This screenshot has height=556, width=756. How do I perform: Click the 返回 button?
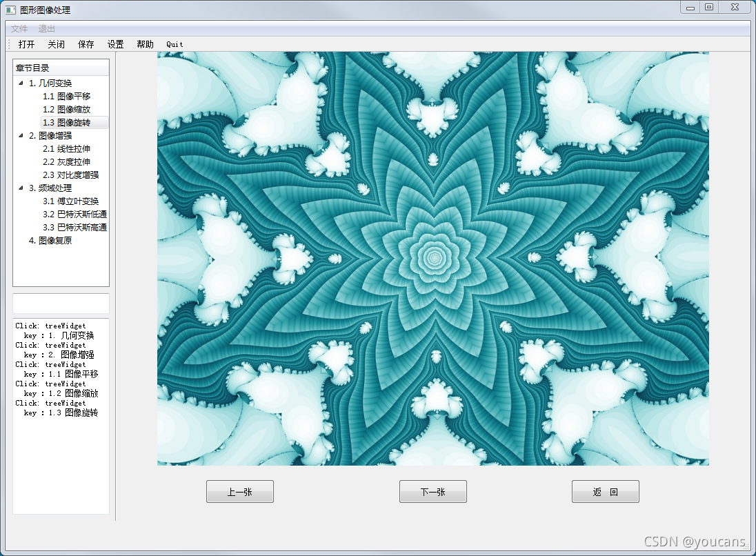(606, 491)
